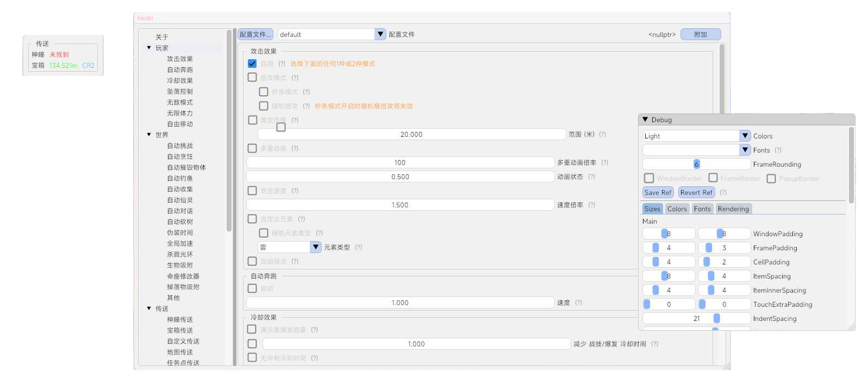Select 自动钓鱼 in the sidebar
The width and height of the screenshot is (868, 385).
(x=180, y=178)
